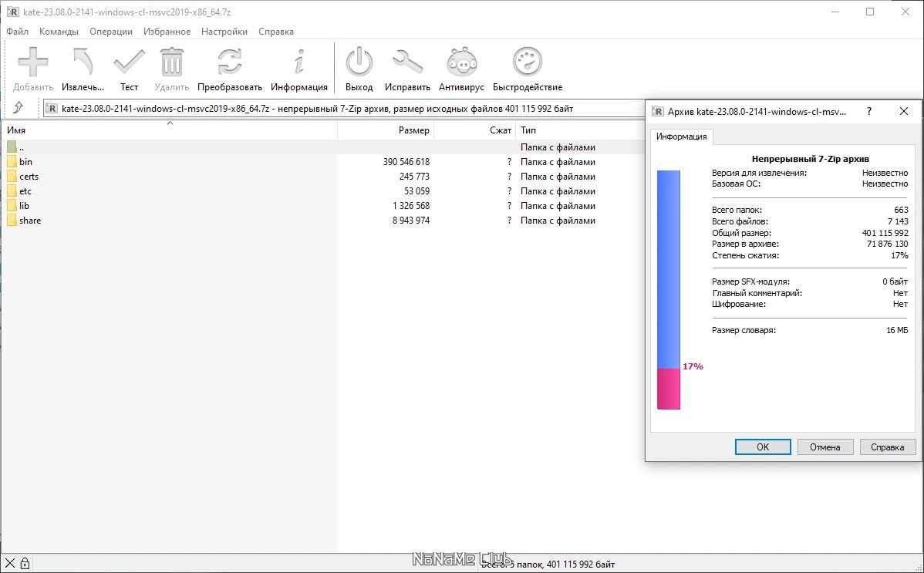This screenshot has height=573, width=924.
Task: Click the help question mark in dialog title
Action: 868,111
